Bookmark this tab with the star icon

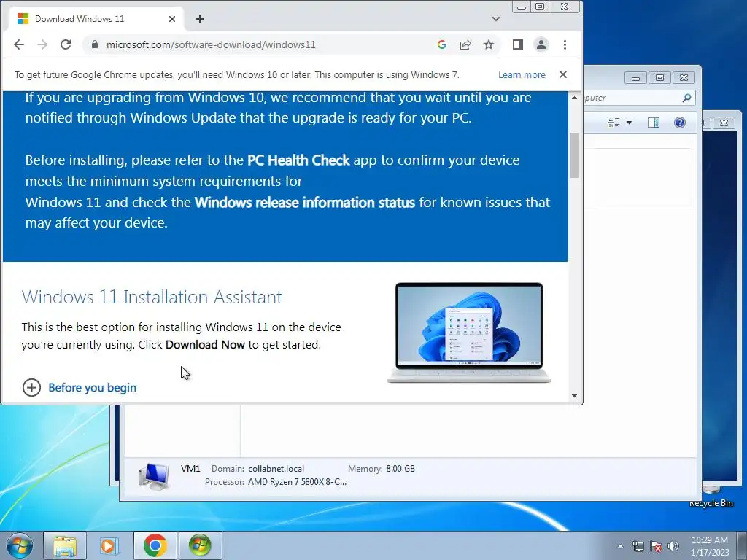489,44
